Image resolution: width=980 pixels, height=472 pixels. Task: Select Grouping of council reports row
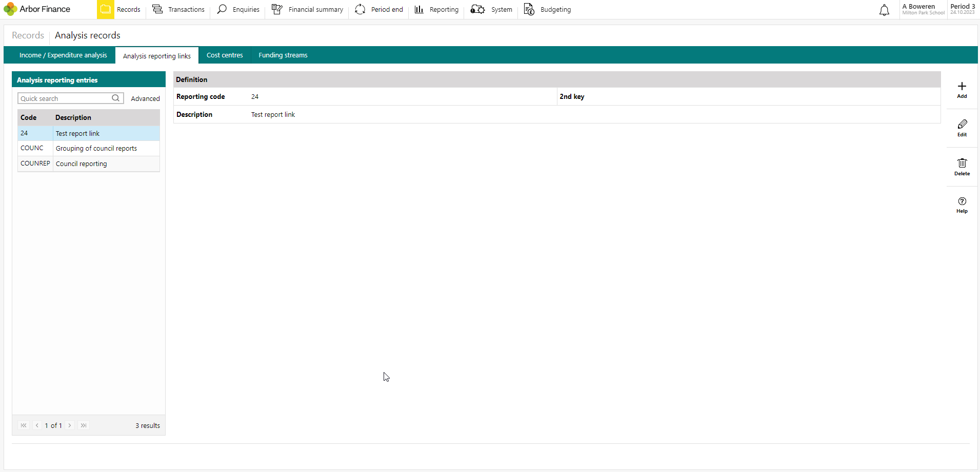pos(107,148)
